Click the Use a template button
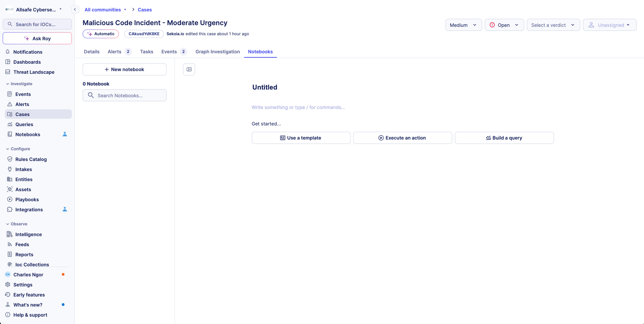Screen dimensions: 644x324 (301, 138)
